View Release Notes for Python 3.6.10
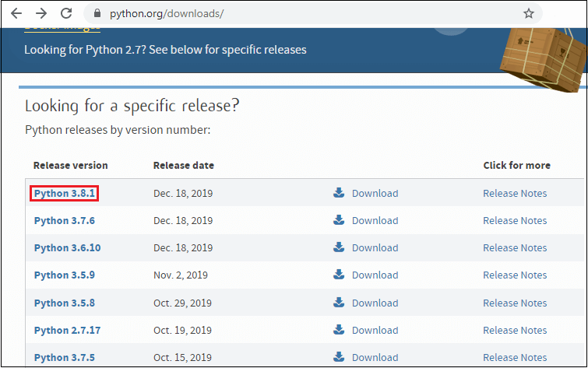Image resolution: width=588 pixels, height=368 pixels. (x=515, y=247)
